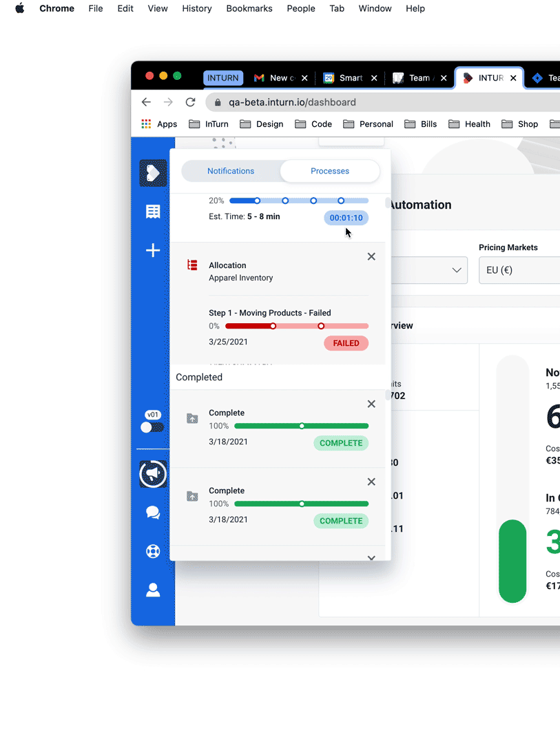Open the user profile icon in sidebar

tap(152, 590)
